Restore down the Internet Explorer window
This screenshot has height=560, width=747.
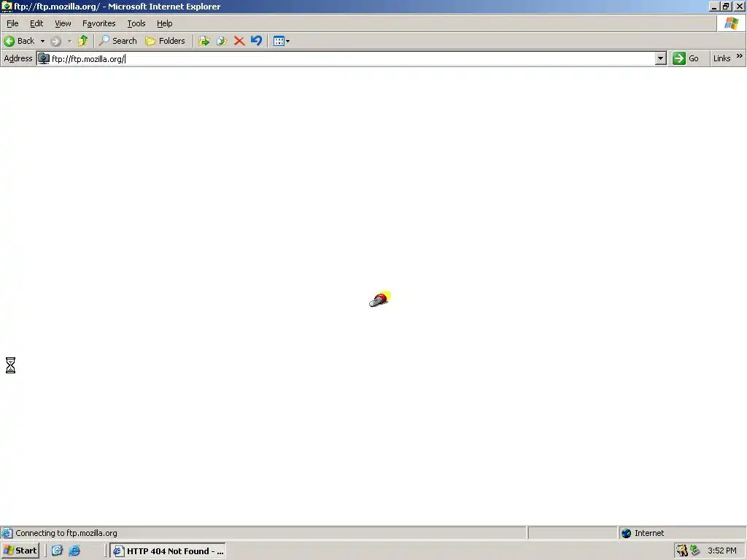pyautogui.click(x=726, y=7)
